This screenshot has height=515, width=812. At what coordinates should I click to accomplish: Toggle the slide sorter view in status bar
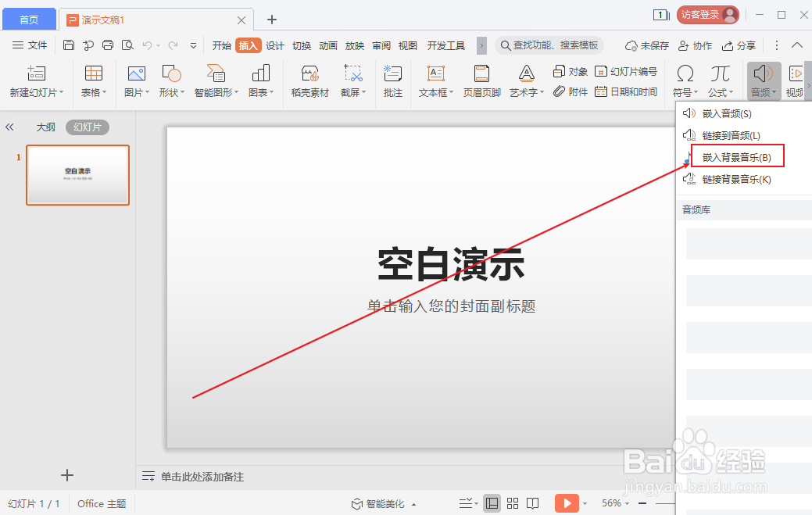coord(513,503)
